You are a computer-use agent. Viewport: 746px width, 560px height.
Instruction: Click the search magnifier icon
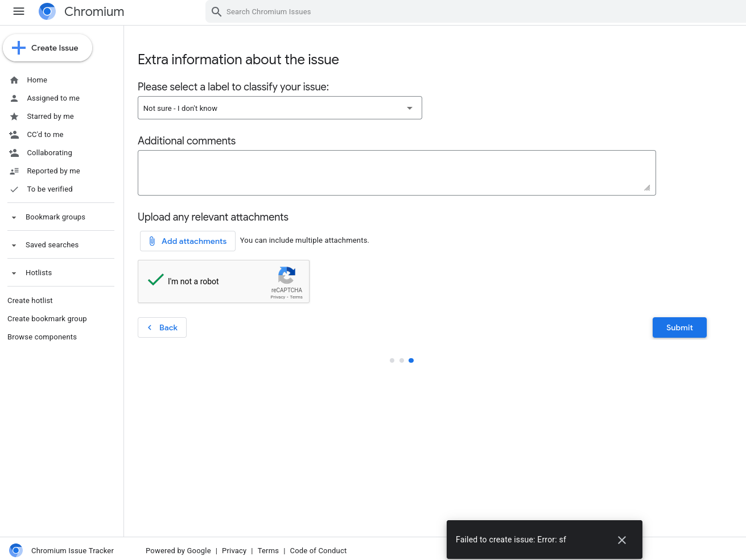coord(216,11)
